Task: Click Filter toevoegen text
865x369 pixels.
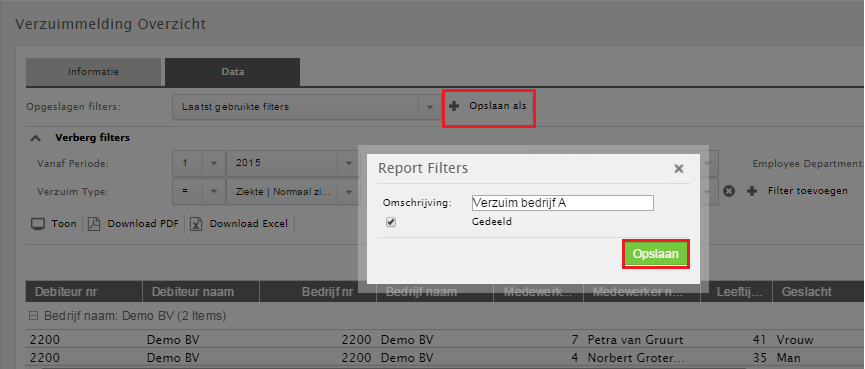Action: tap(808, 191)
